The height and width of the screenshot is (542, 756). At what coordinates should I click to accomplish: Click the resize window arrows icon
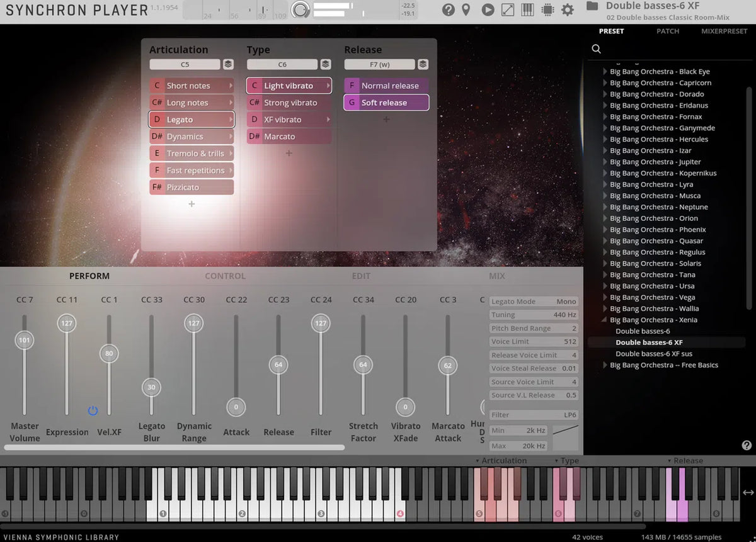coord(507,9)
